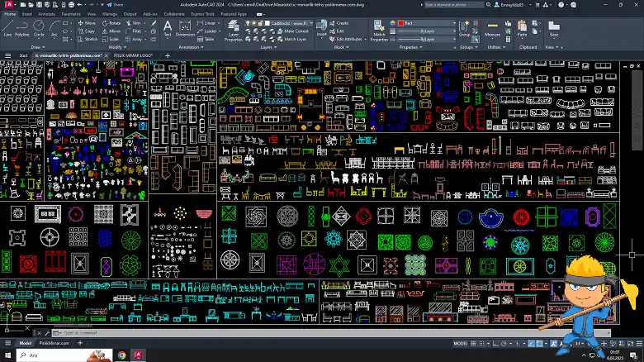Screen dimensions: 644x362
Task: Click the Text annotation tool
Action: coord(168,28)
